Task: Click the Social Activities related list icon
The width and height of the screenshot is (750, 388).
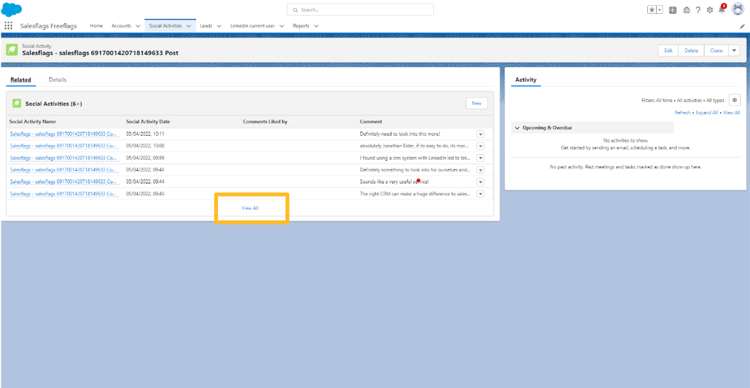Action: coord(17,103)
